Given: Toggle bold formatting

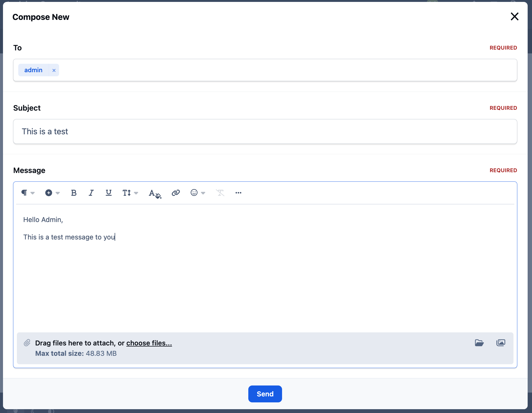Looking at the screenshot, I should pyautogui.click(x=74, y=193).
